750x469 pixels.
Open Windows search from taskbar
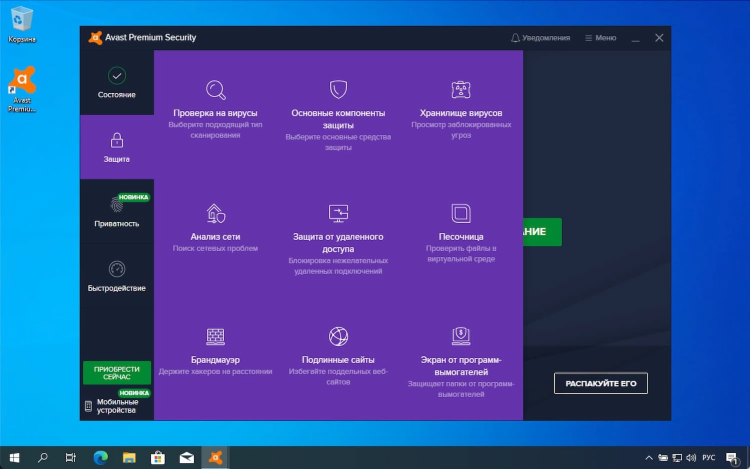tap(43, 458)
